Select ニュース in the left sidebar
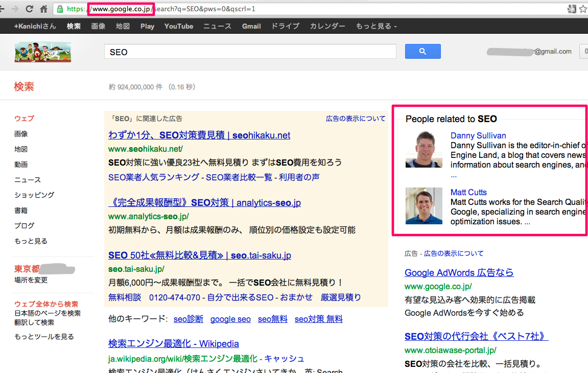 (28, 180)
